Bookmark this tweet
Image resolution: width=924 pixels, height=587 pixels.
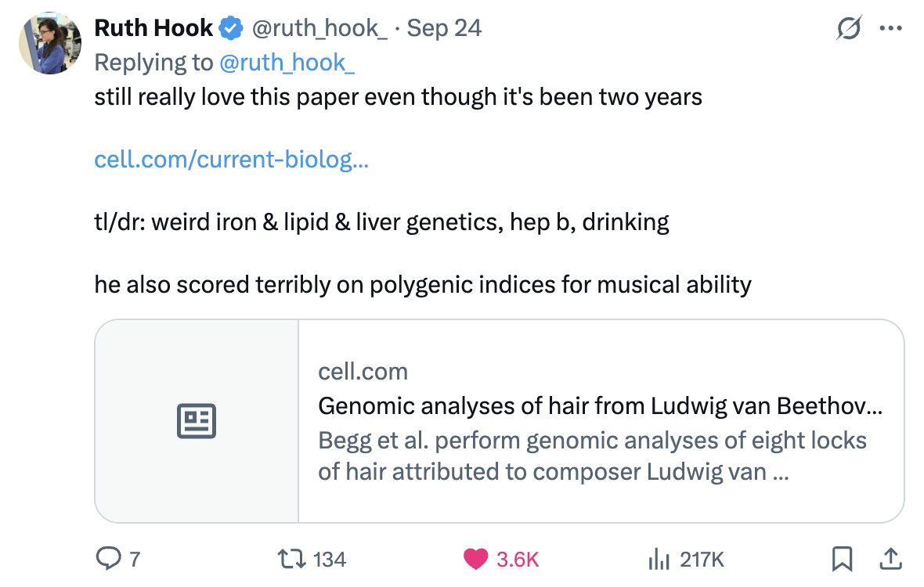(842, 559)
